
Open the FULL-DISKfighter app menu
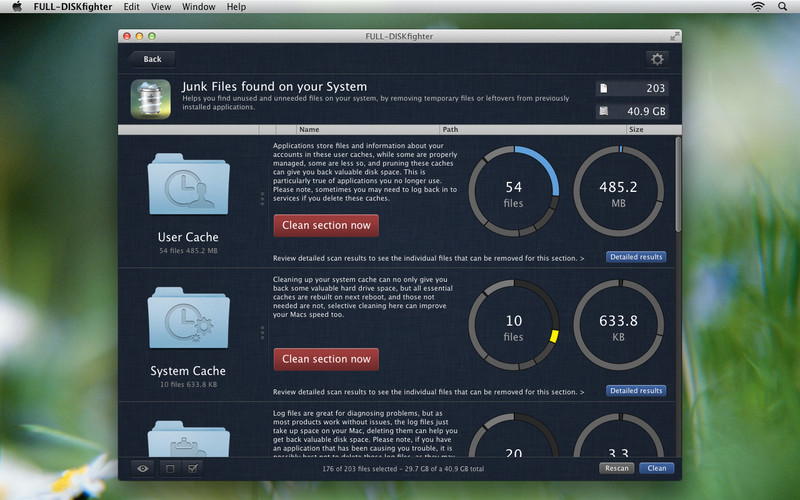73,7
